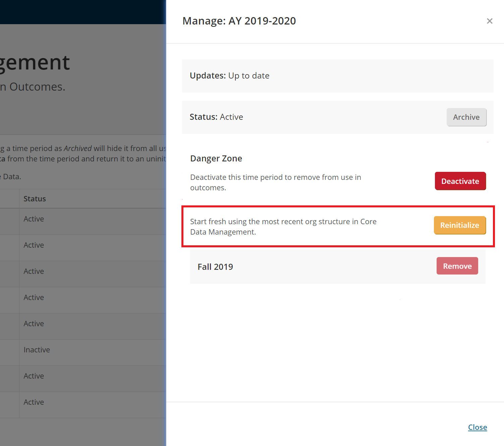Select the last Active row in the table

pos(34,402)
